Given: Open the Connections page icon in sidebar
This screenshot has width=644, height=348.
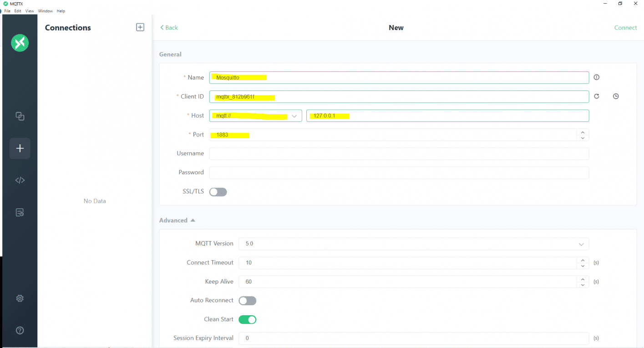Looking at the screenshot, I should click(x=20, y=116).
